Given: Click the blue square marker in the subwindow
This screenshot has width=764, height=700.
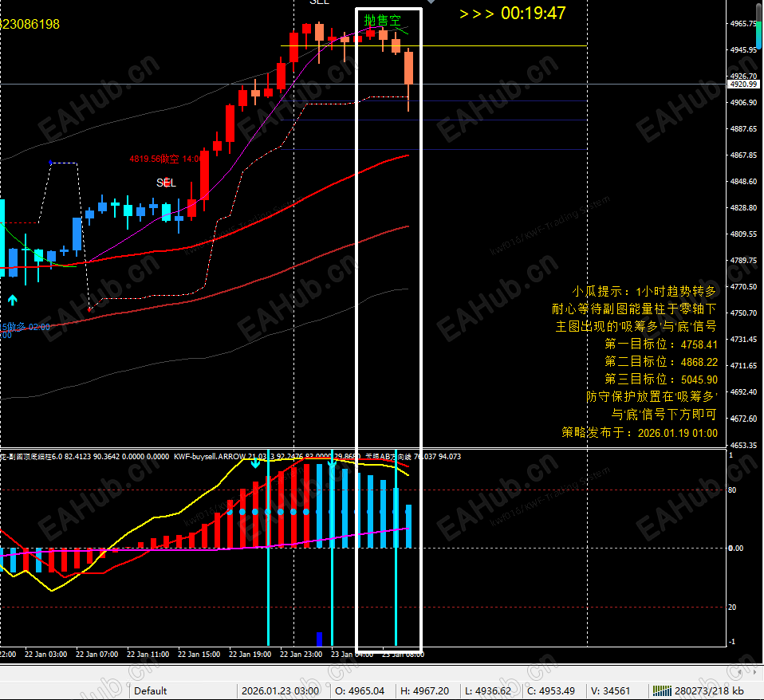Looking at the screenshot, I should pyautogui.click(x=319, y=639).
